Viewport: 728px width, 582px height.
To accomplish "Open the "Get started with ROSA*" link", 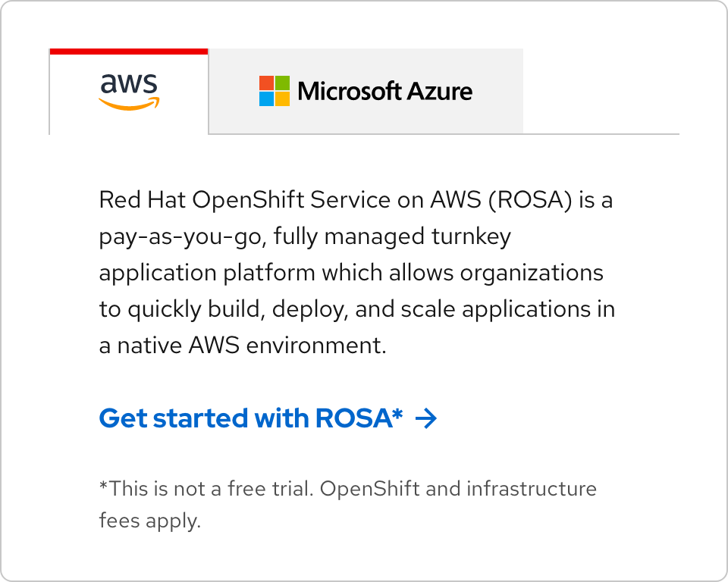I will [251, 418].
